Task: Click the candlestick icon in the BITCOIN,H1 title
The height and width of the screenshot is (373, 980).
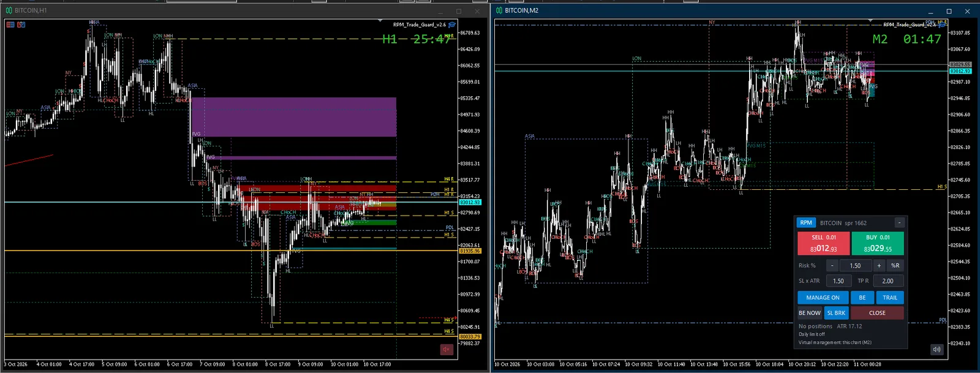Action: pyautogui.click(x=9, y=10)
